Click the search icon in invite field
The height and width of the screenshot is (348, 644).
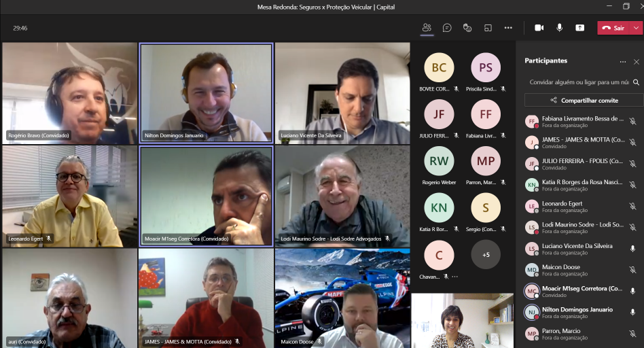(636, 82)
